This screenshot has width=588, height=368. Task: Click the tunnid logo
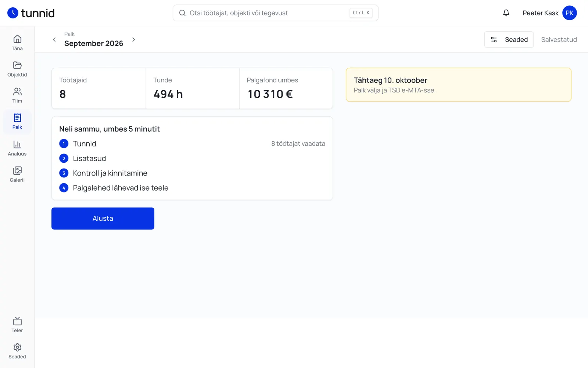pos(31,13)
